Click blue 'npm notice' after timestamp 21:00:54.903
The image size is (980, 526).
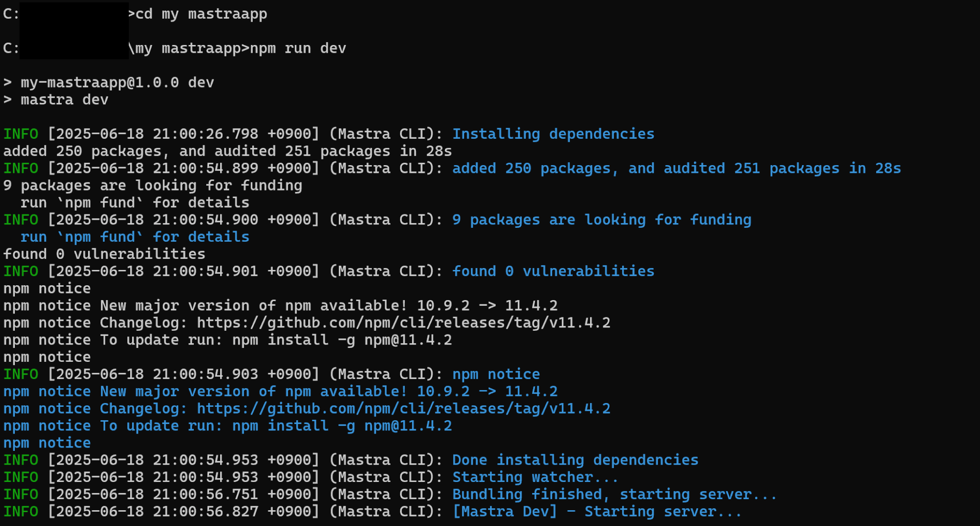[x=496, y=374]
